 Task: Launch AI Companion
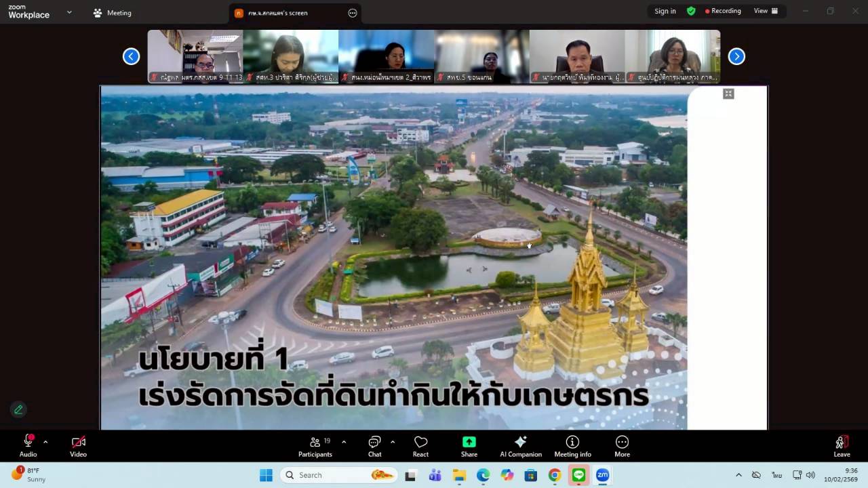click(x=520, y=445)
